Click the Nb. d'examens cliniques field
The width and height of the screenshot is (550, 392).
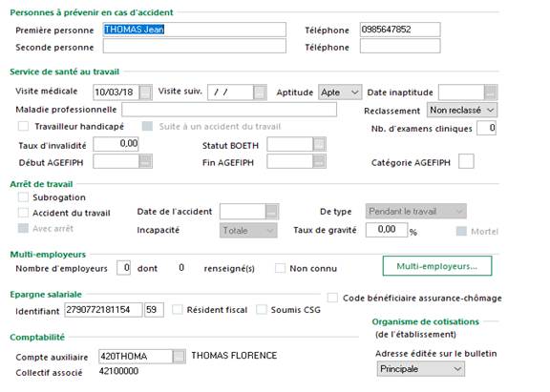[487, 128]
